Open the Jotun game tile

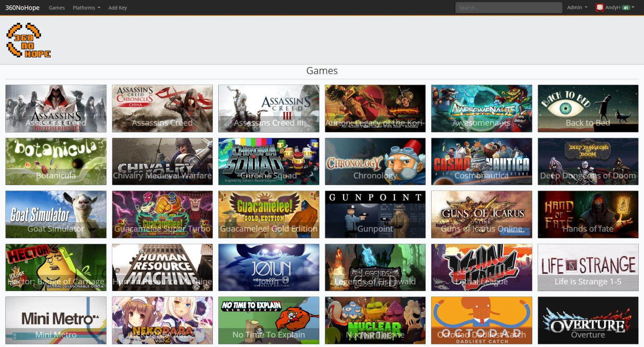click(x=269, y=267)
